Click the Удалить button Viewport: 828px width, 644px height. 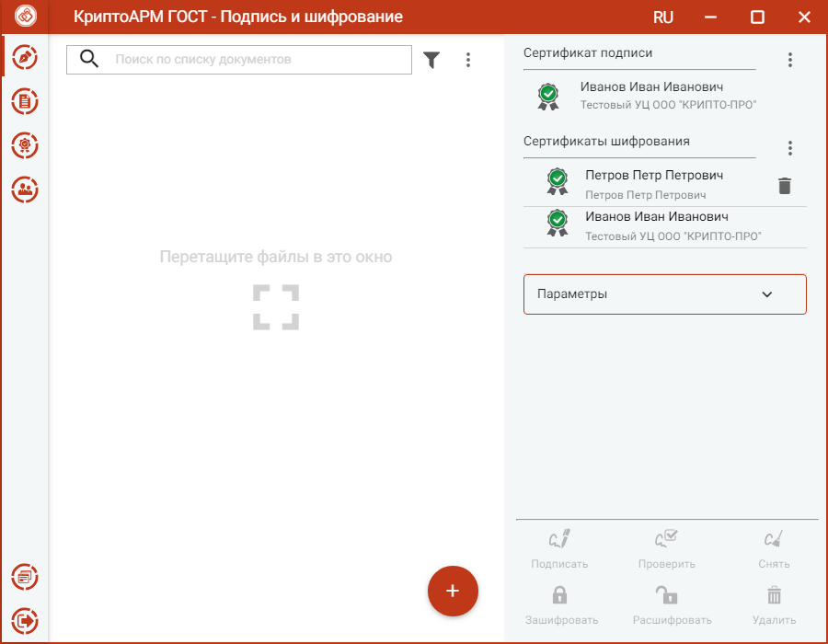774,605
